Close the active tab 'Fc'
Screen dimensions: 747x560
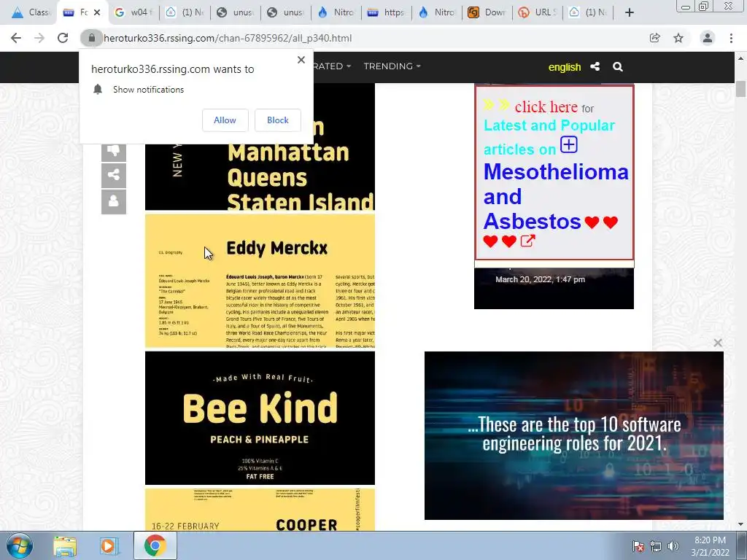97,12
